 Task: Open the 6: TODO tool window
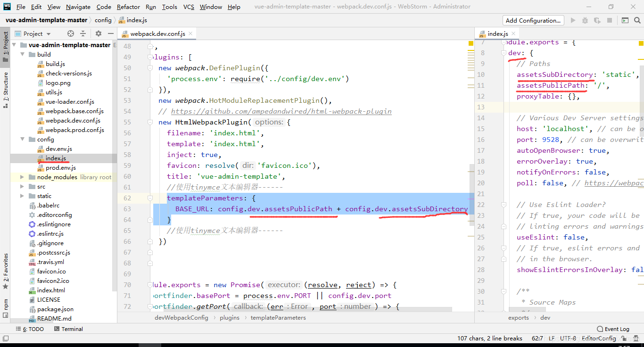(x=30, y=329)
